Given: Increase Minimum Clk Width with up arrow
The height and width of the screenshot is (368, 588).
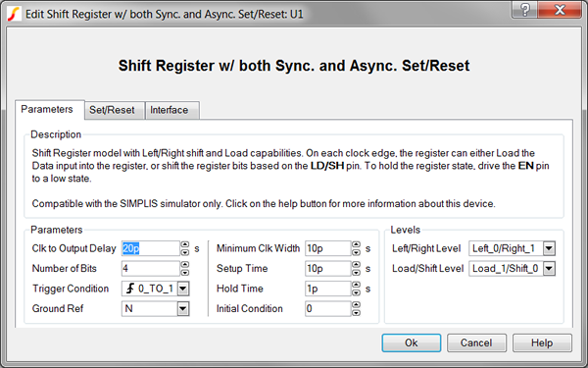Looking at the screenshot, I should click(356, 244).
